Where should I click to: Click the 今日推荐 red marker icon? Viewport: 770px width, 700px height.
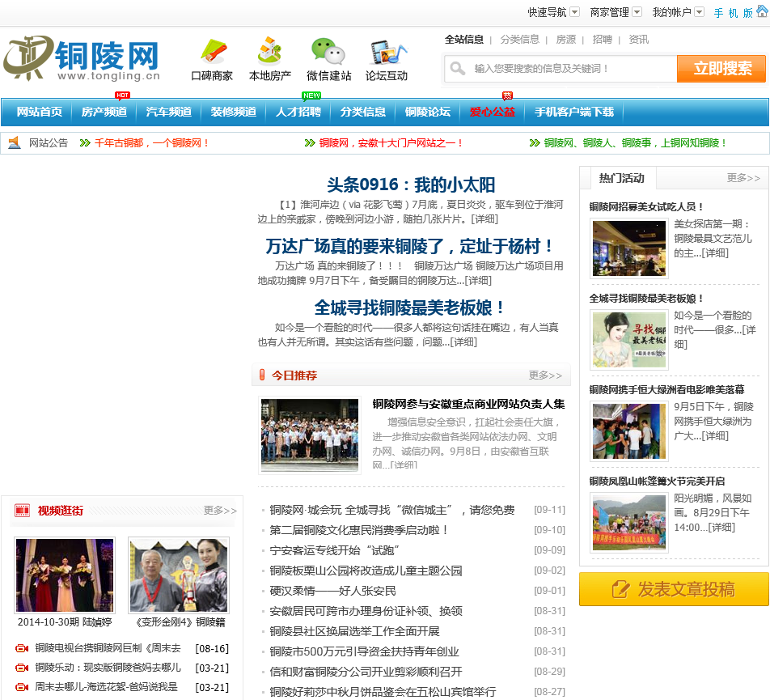(262, 375)
